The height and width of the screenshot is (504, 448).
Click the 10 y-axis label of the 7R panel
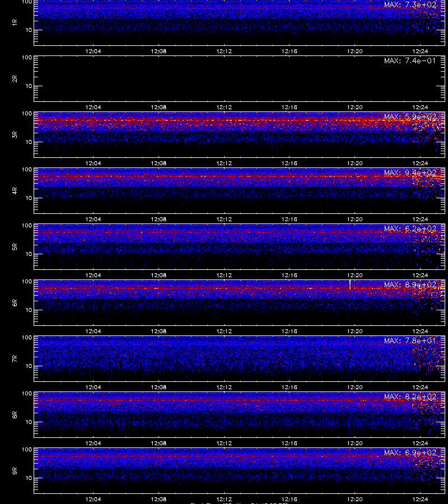(x=29, y=366)
